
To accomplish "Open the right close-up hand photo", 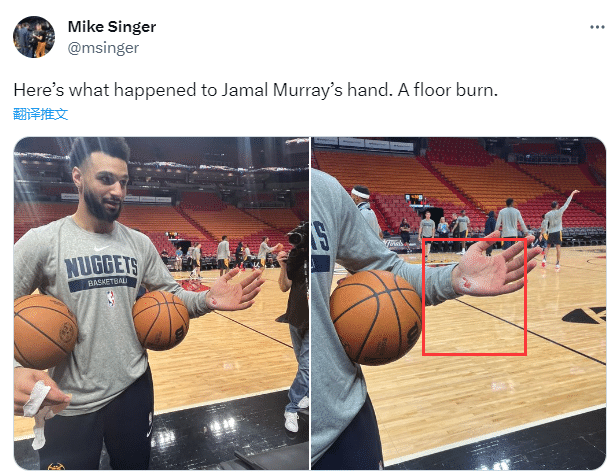I will click(x=459, y=303).
